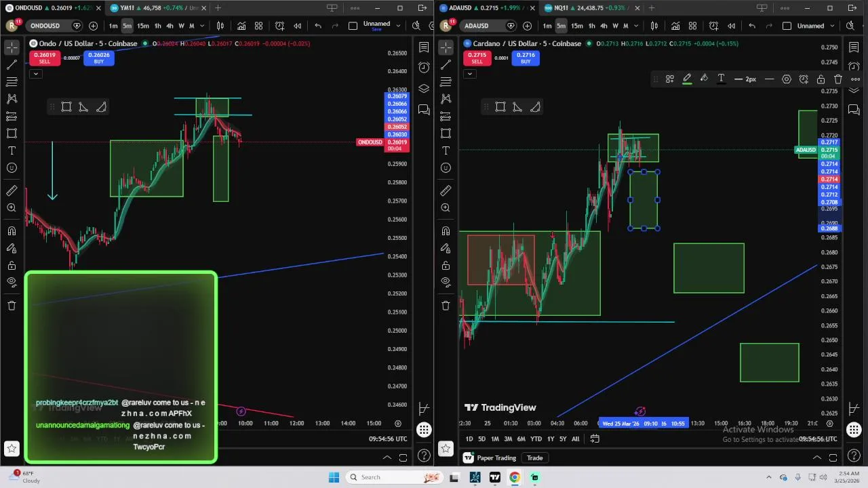The width and height of the screenshot is (868, 488).
Task: Select the trend line tool in ONDOUSD window
Action: coord(12,65)
